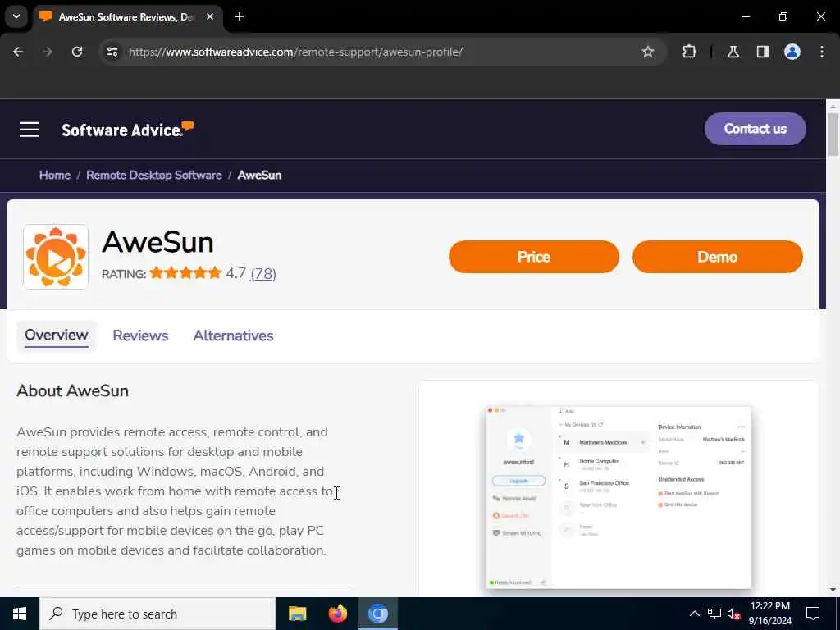Click the AweSun product title heading
This screenshot has width=840, height=630.
point(158,242)
